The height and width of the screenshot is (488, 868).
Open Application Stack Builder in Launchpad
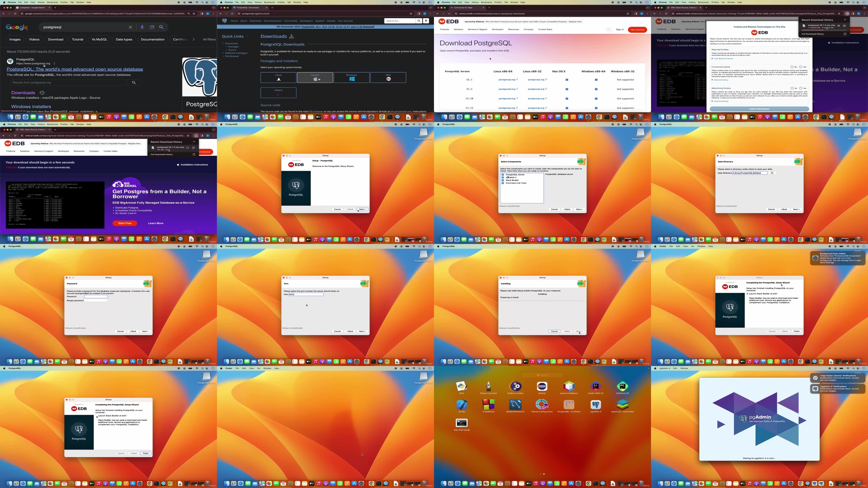tap(622, 405)
